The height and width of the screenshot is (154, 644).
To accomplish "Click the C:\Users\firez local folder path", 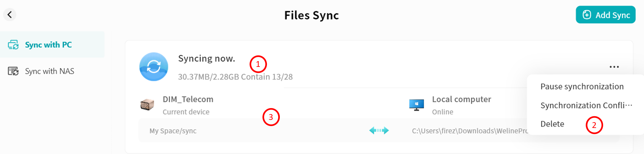I will click(x=469, y=131).
